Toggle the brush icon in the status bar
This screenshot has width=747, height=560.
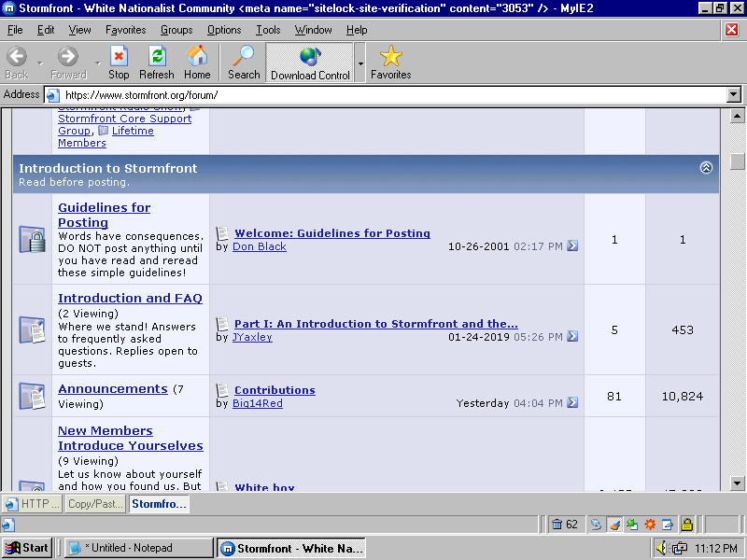[x=614, y=525]
